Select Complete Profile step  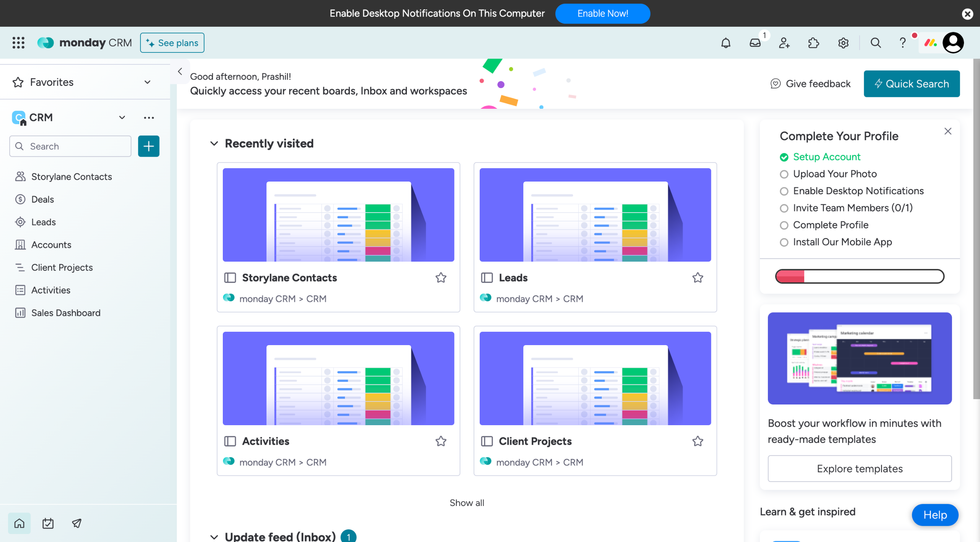[x=824, y=225]
